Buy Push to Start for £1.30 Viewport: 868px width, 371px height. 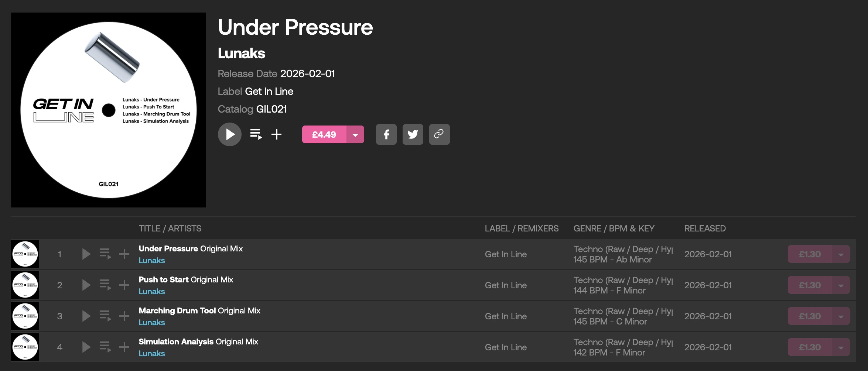(810, 285)
